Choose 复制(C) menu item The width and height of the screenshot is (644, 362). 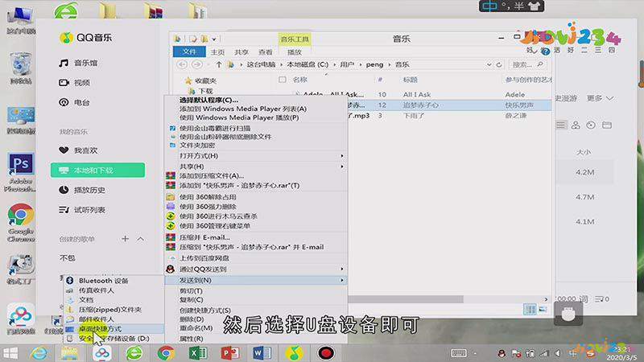coord(192,299)
